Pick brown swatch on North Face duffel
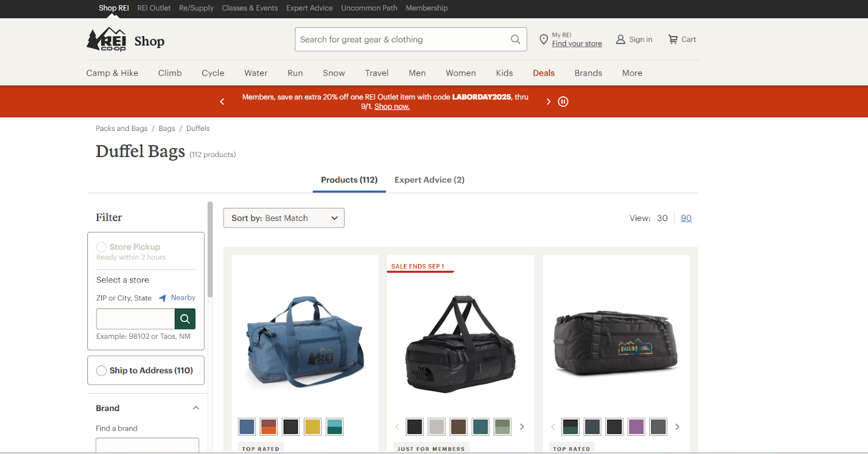This screenshot has height=454, width=868. (458, 427)
